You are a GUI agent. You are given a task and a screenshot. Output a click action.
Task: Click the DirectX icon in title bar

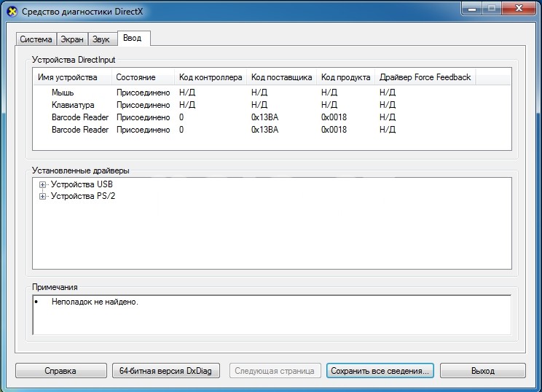click(12, 11)
